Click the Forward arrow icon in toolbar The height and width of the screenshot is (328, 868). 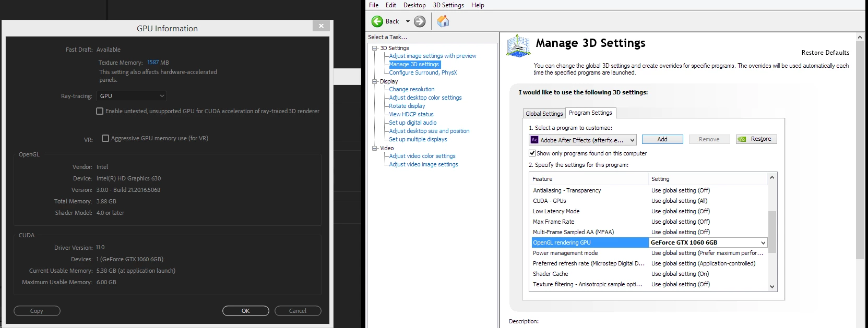tap(420, 21)
